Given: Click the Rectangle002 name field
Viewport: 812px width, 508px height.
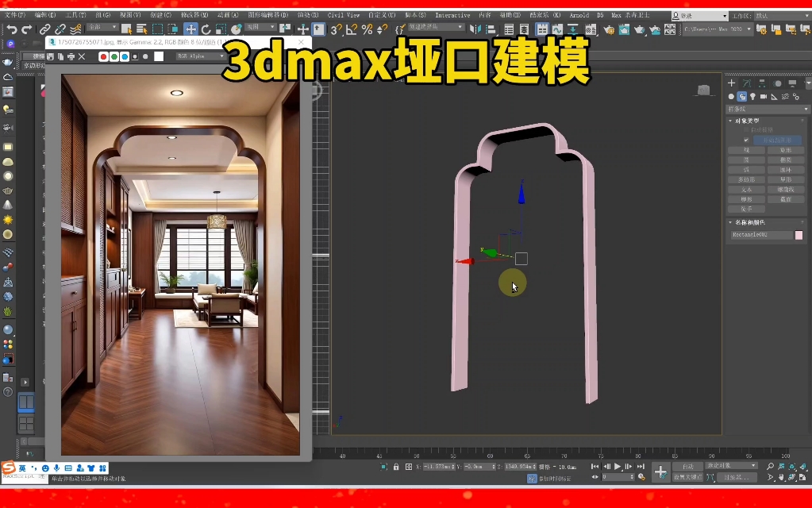Looking at the screenshot, I should click(762, 236).
